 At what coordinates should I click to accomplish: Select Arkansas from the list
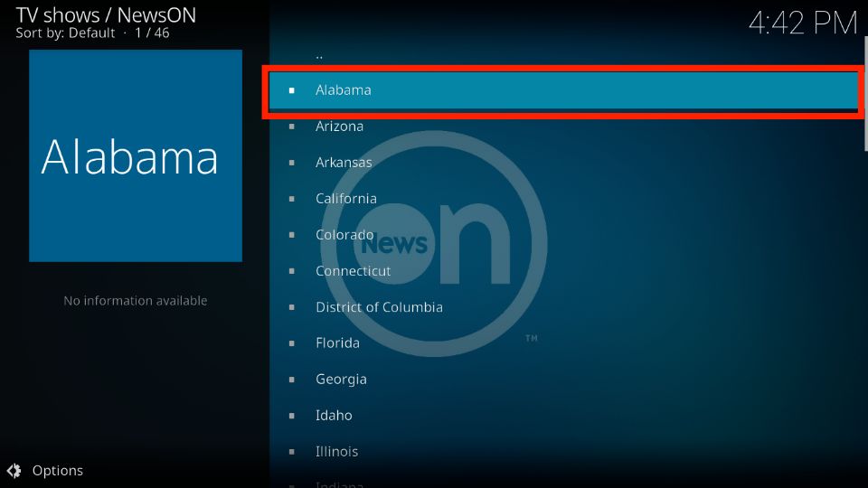pyautogui.click(x=563, y=163)
